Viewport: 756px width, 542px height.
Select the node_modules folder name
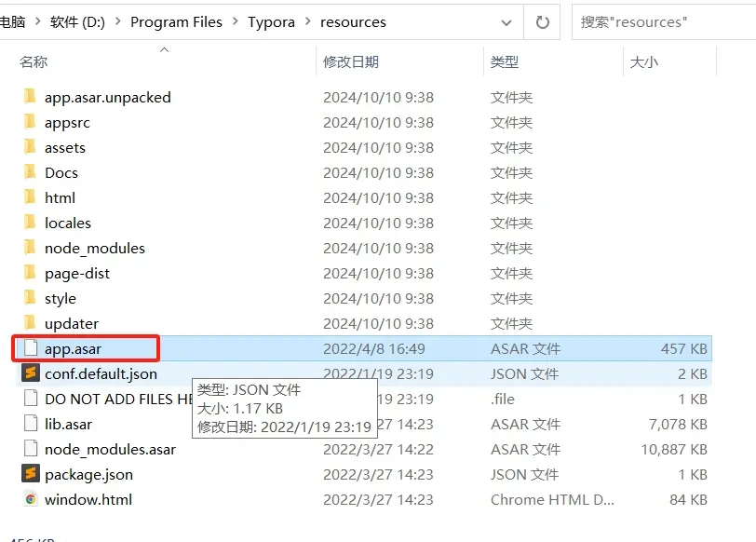(95, 248)
